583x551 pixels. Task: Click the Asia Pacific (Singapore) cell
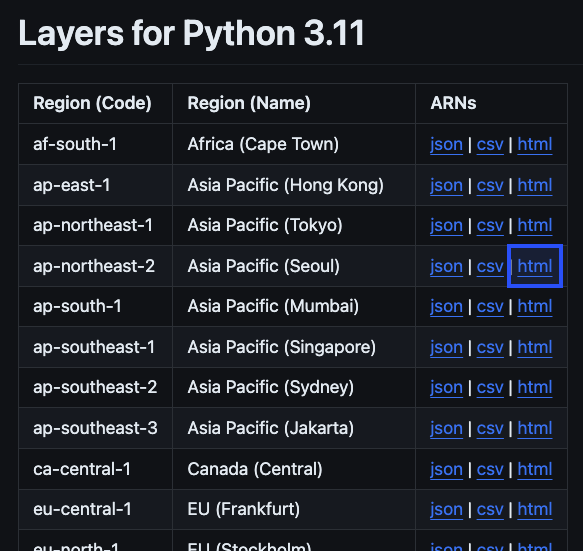(294, 347)
